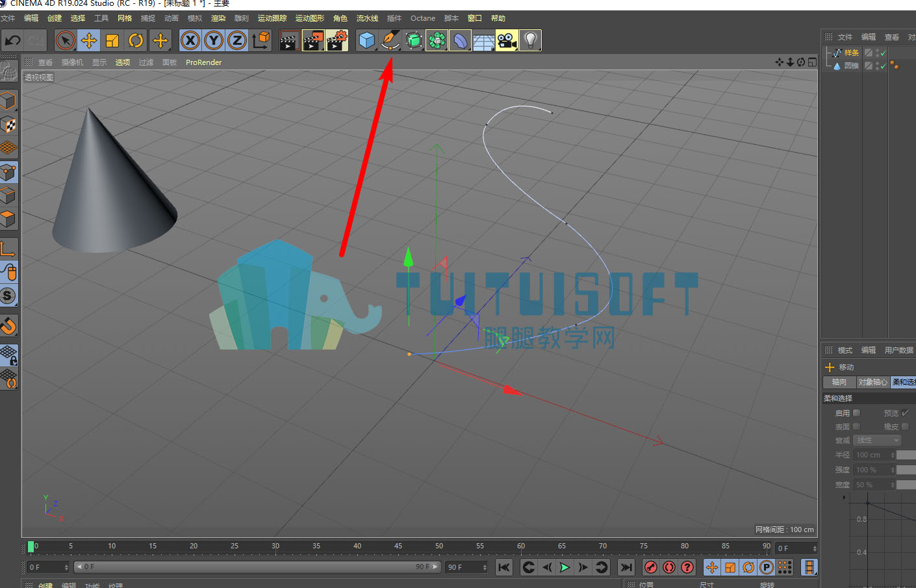Click the Cube primitive icon
Image resolution: width=916 pixels, height=588 pixels.
[x=366, y=40]
